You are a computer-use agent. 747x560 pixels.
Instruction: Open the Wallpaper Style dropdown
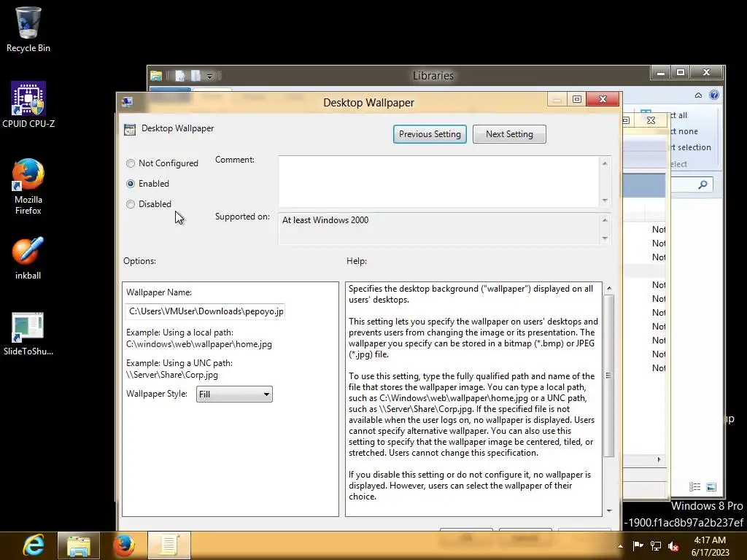[234, 394]
